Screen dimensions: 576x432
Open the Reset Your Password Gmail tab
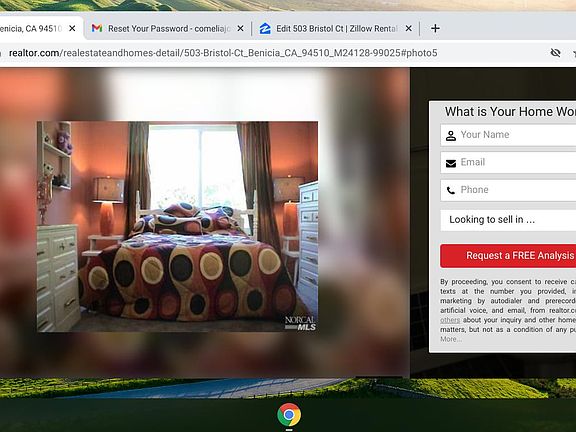click(x=167, y=28)
